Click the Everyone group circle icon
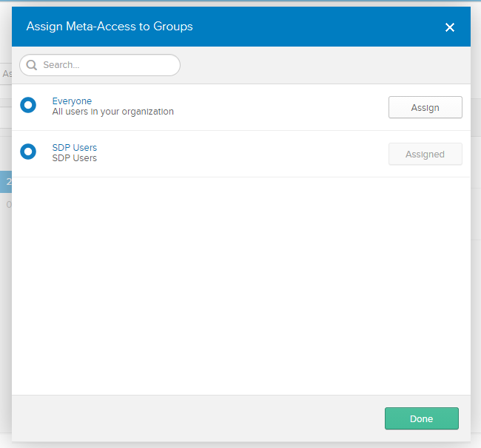The image size is (481, 448). click(28, 105)
